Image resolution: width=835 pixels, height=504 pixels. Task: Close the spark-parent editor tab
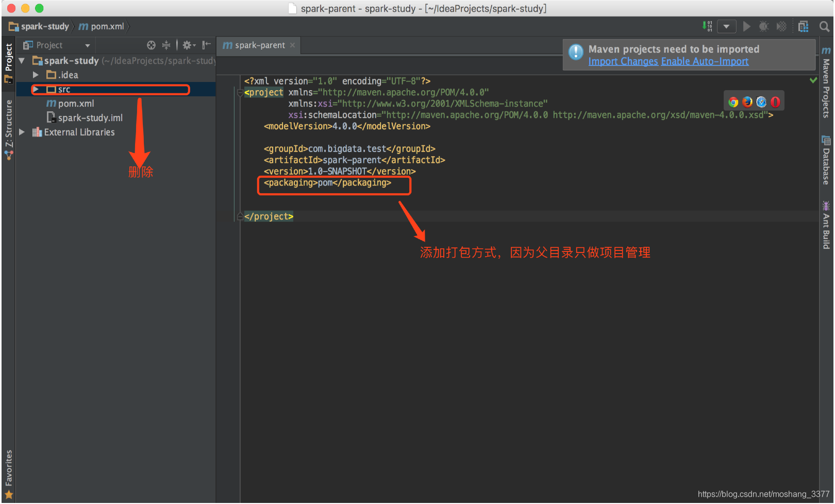tap(293, 45)
